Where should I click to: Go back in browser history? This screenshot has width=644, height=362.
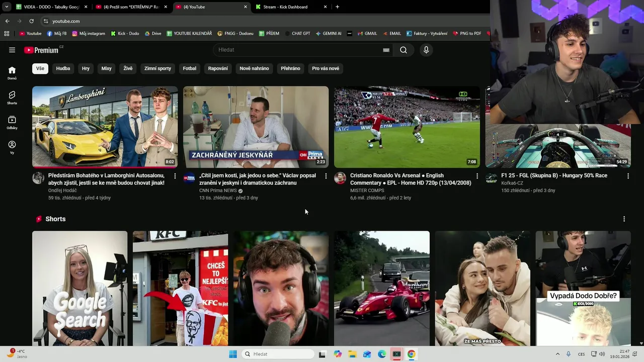pos(7,21)
